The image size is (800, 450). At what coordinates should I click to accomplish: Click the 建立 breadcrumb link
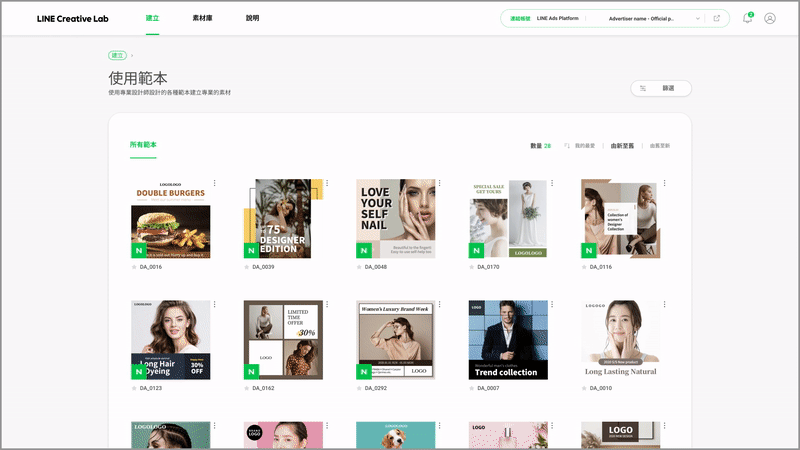coord(117,55)
